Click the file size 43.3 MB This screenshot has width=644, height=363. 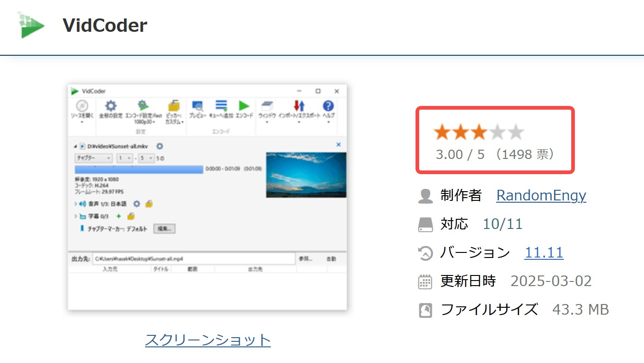click(580, 310)
